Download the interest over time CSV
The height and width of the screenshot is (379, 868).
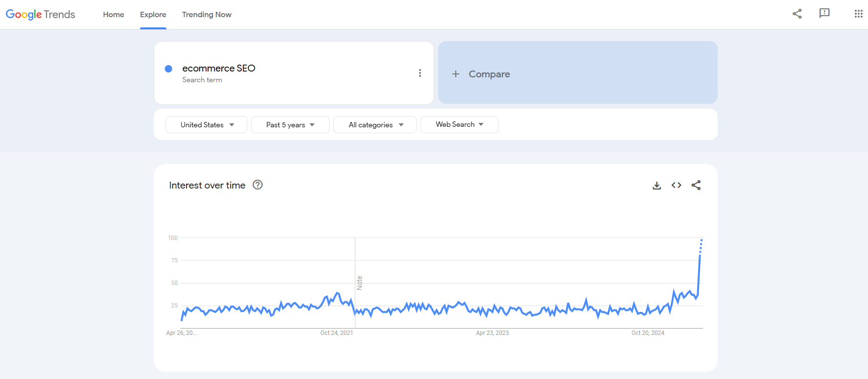pos(657,185)
